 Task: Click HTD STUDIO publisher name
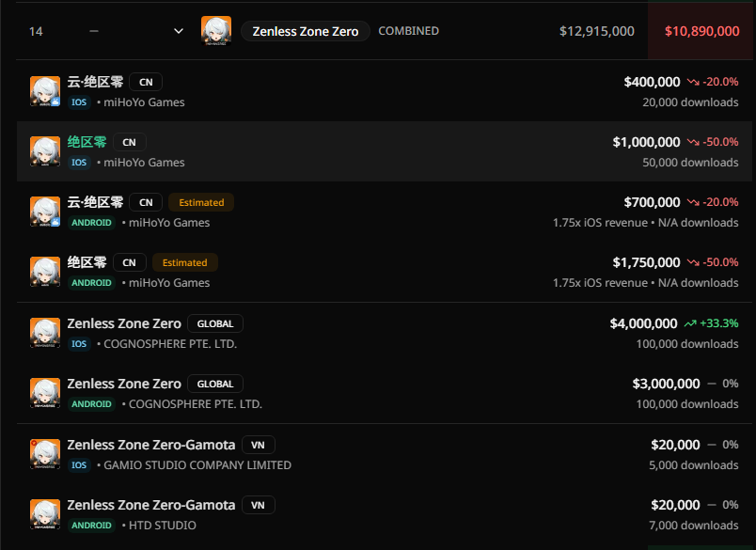point(163,526)
